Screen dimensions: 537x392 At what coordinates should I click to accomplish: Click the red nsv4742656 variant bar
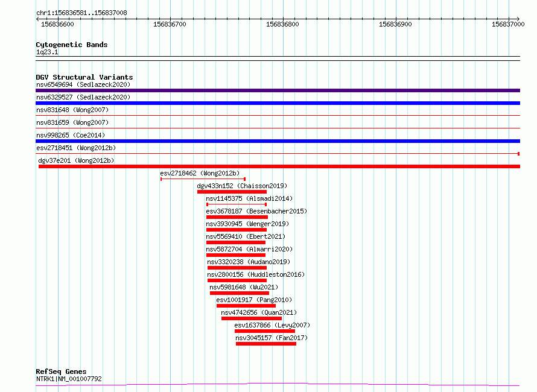pyautogui.click(x=252, y=318)
